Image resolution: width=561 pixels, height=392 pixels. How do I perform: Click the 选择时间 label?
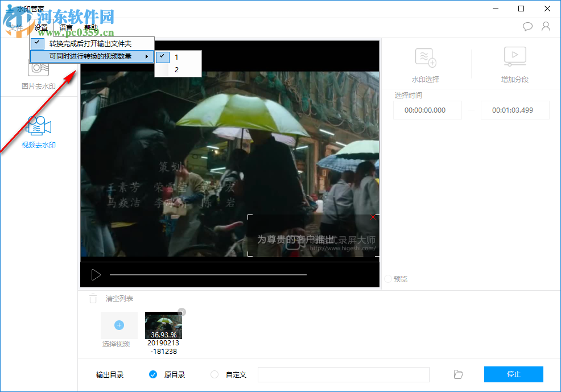(x=408, y=96)
